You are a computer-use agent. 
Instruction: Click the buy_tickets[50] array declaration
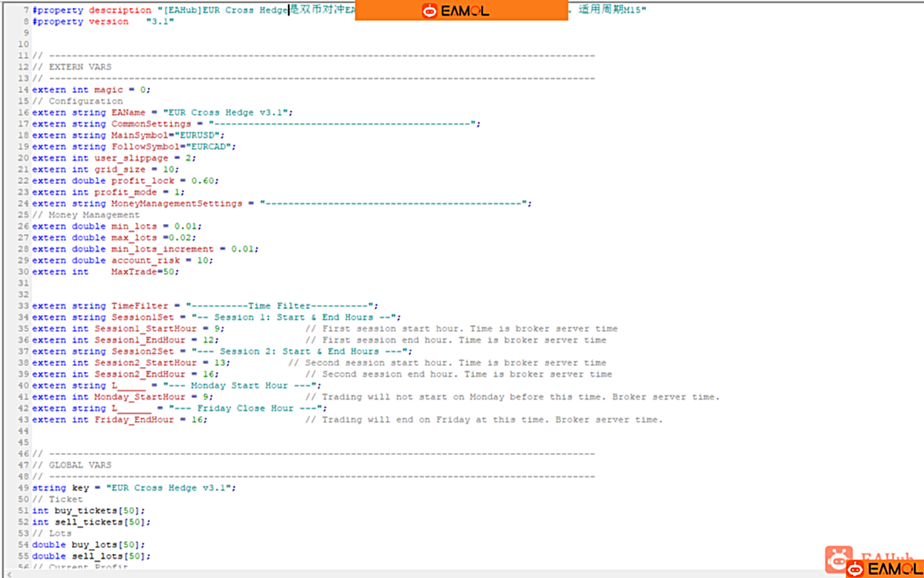point(100,510)
